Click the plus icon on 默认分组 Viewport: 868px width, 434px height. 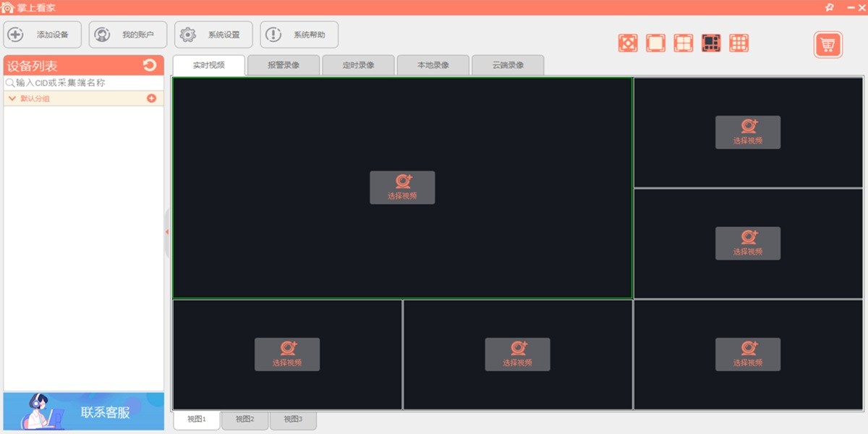pyautogui.click(x=151, y=98)
